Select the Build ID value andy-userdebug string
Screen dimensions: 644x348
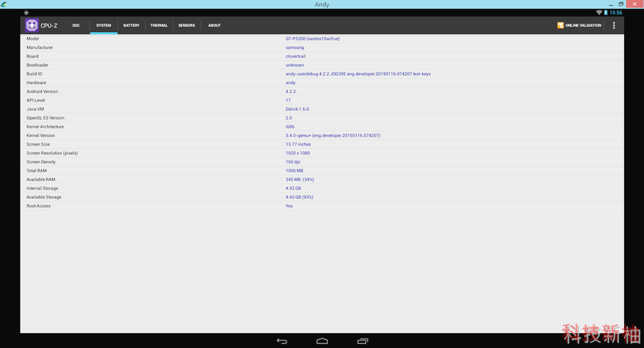[x=358, y=74]
